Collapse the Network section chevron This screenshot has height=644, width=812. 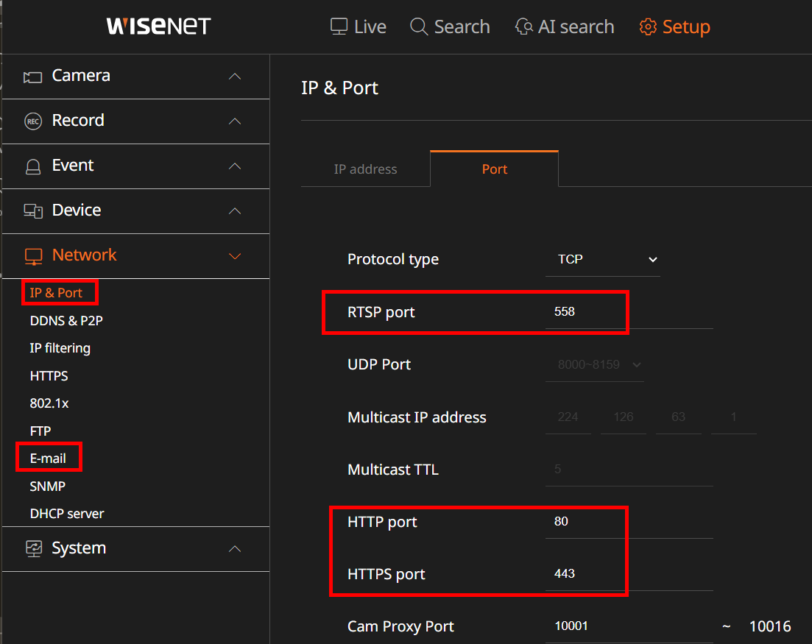pos(235,256)
